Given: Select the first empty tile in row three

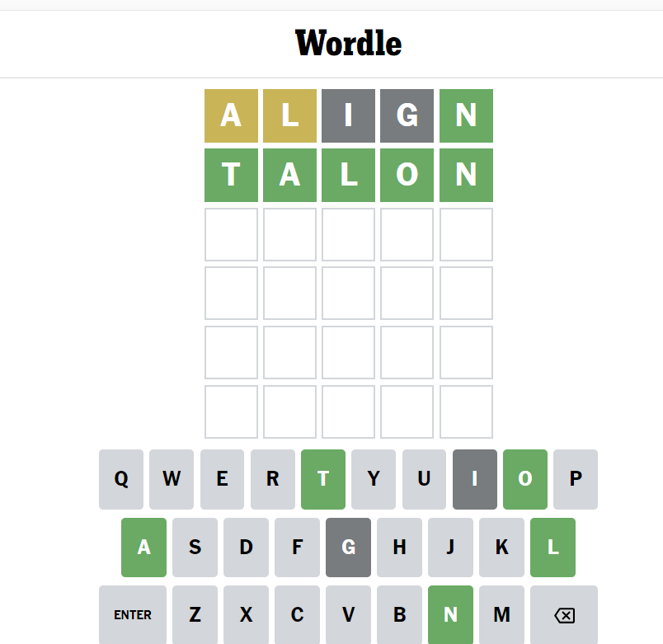Looking at the screenshot, I should pyautogui.click(x=231, y=234).
